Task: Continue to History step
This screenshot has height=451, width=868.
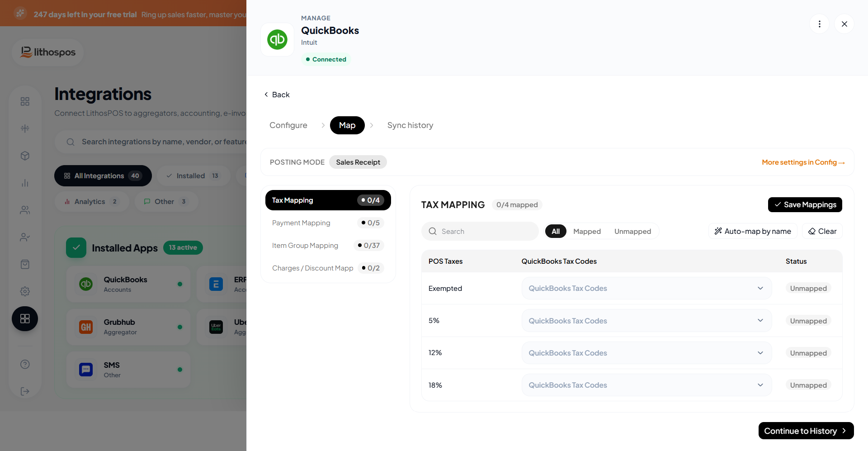Action: pos(806,431)
